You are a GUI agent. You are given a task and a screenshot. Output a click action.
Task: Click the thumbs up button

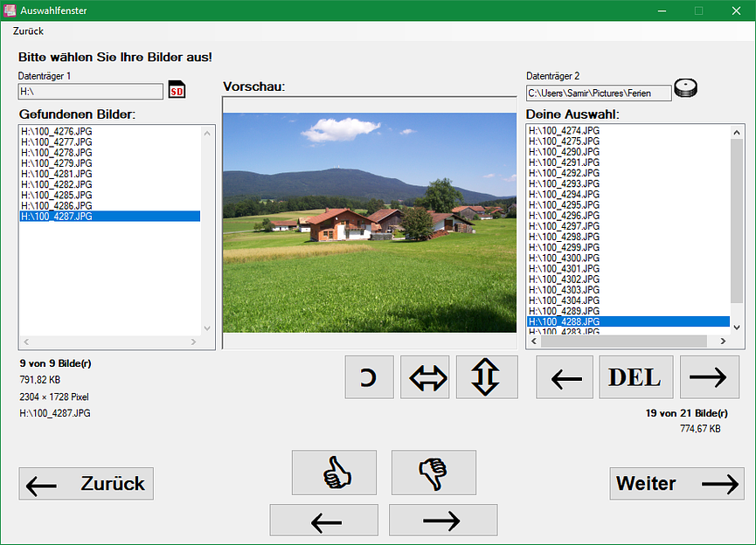(x=334, y=473)
